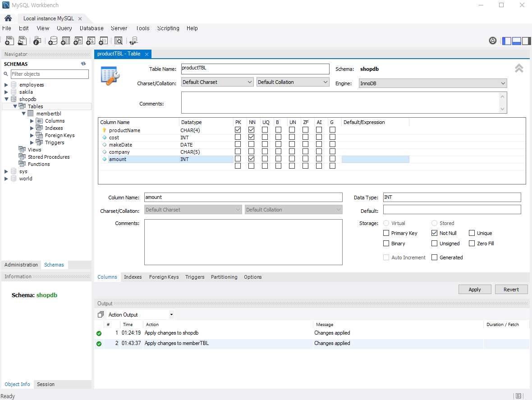Check the Zero Fill option
This screenshot has width=532, height=400.
coord(472,244)
